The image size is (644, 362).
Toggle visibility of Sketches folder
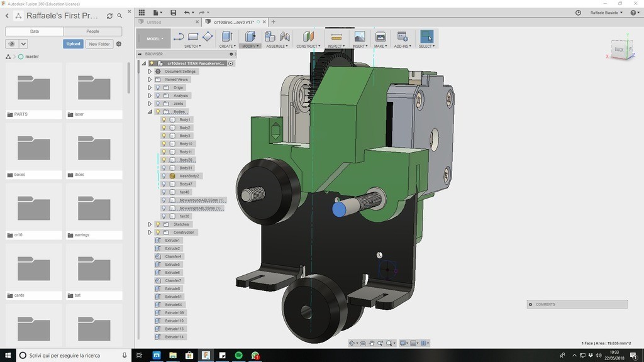click(x=158, y=224)
